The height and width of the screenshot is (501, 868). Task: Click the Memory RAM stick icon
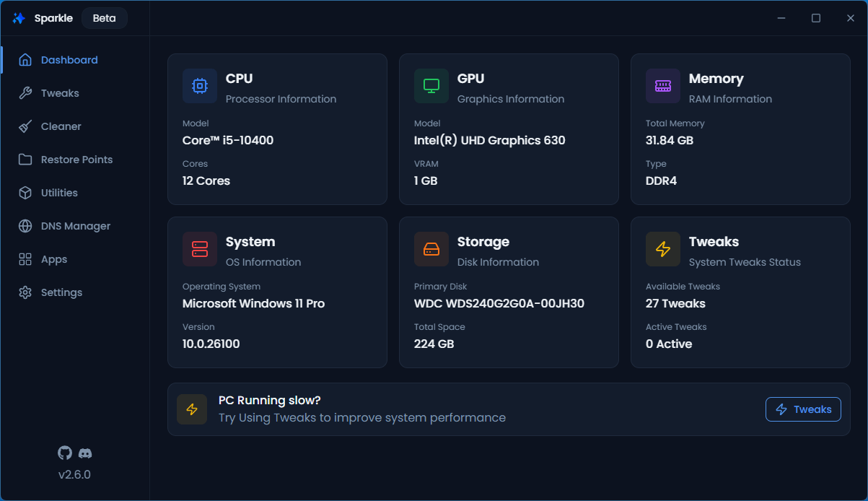pyautogui.click(x=663, y=86)
